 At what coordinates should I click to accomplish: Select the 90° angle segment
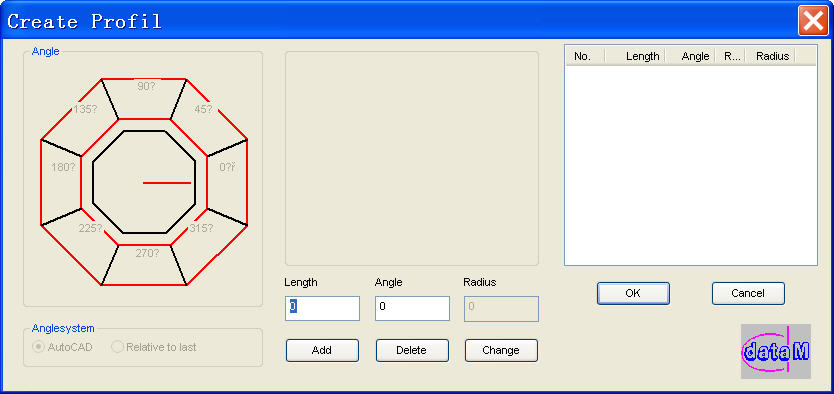(144, 98)
